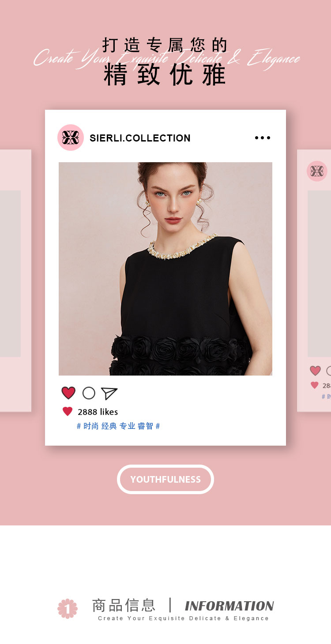The height and width of the screenshot is (644, 331).
Task: Select the right partially visible post card
Action: [314, 280]
